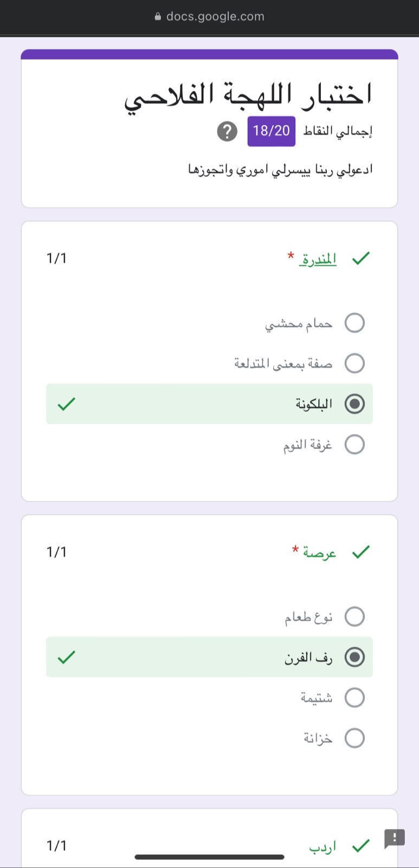This screenshot has height=868, width=419.
Task: Select the صفة بمعنى المتدلعة option
Action: pyautogui.click(x=354, y=363)
